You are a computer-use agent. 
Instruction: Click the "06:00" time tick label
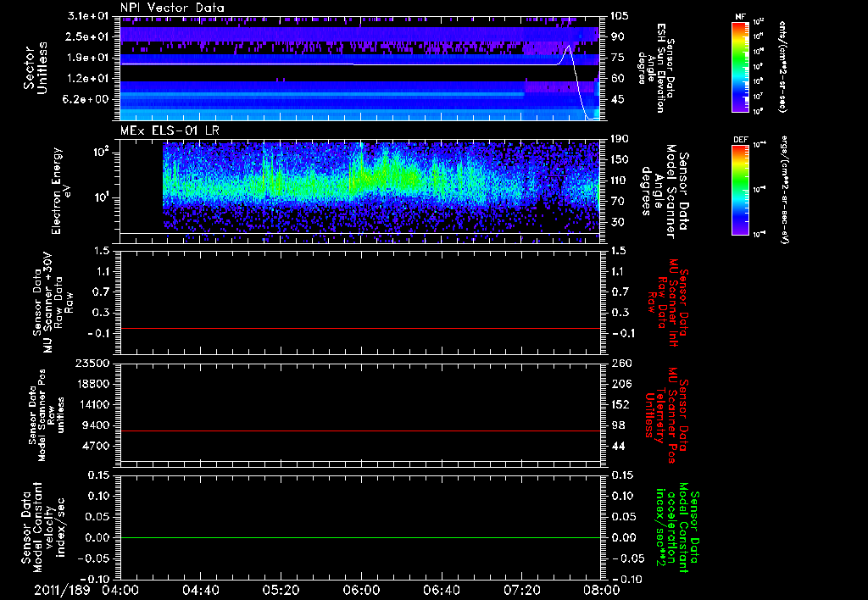click(x=361, y=590)
